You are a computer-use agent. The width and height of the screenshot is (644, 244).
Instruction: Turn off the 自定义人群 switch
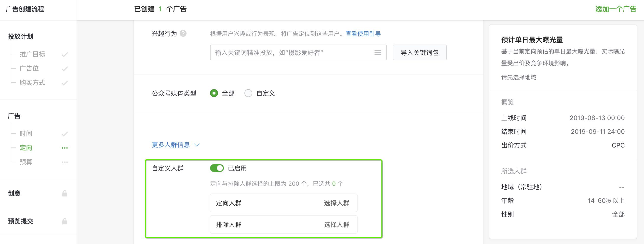pyautogui.click(x=217, y=168)
